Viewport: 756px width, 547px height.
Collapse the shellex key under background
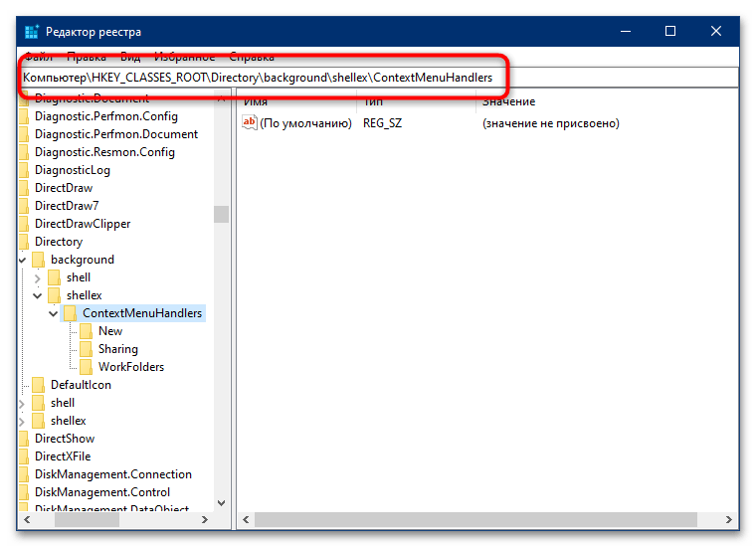click(x=38, y=295)
